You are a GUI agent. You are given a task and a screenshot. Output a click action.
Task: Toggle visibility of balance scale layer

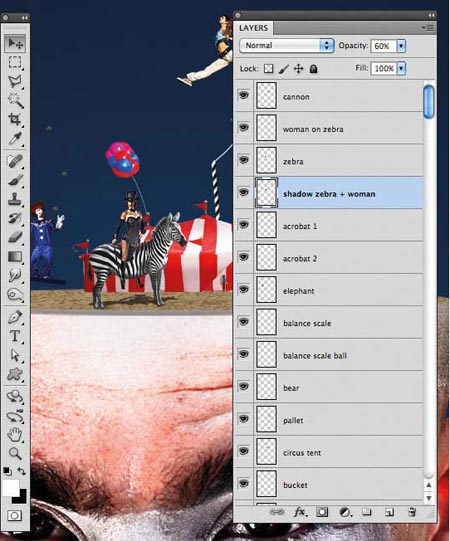point(244,322)
